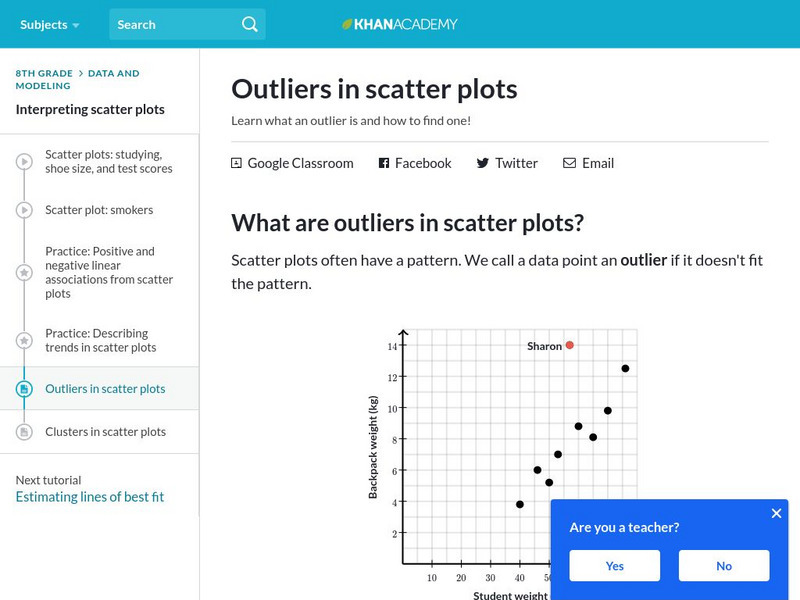Click the Google Classroom share icon
This screenshot has height=600, width=800.
click(x=237, y=163)
